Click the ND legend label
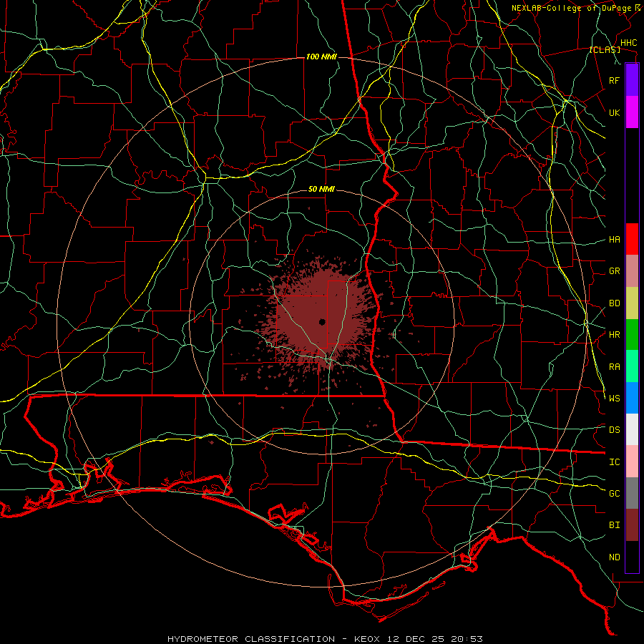 pyautogui.click(x=615, y=557)
